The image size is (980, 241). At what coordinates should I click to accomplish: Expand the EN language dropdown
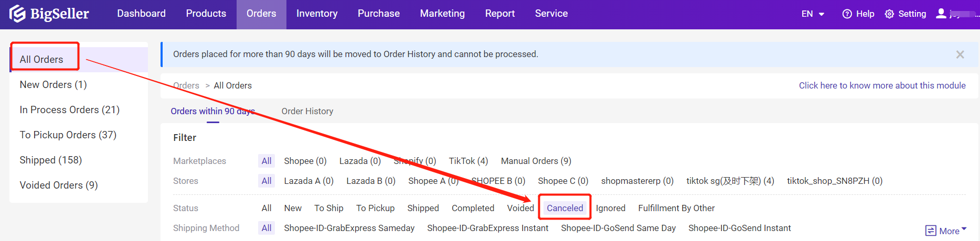tap(813, 14)
